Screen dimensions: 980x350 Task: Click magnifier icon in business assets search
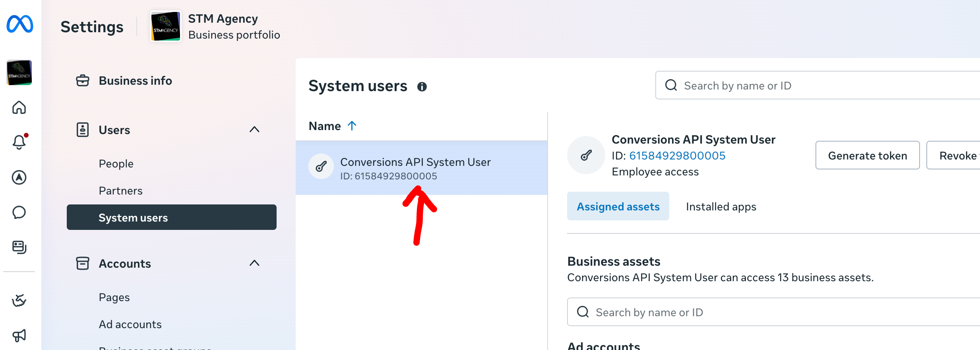click(583, 312)
